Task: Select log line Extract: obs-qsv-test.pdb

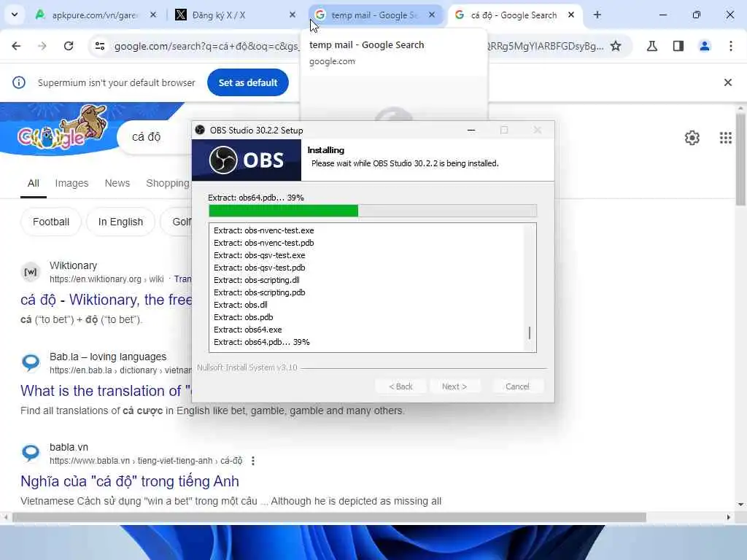Action: click(260, 268)
